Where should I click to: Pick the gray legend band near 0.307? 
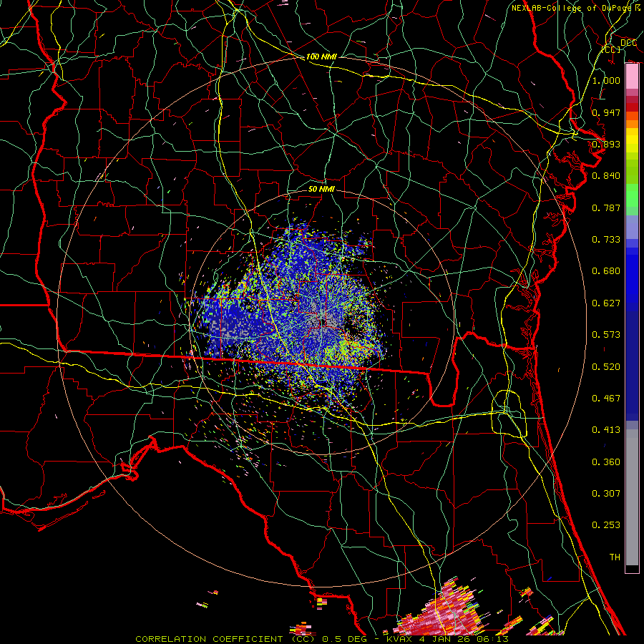(x=632, y=497)
